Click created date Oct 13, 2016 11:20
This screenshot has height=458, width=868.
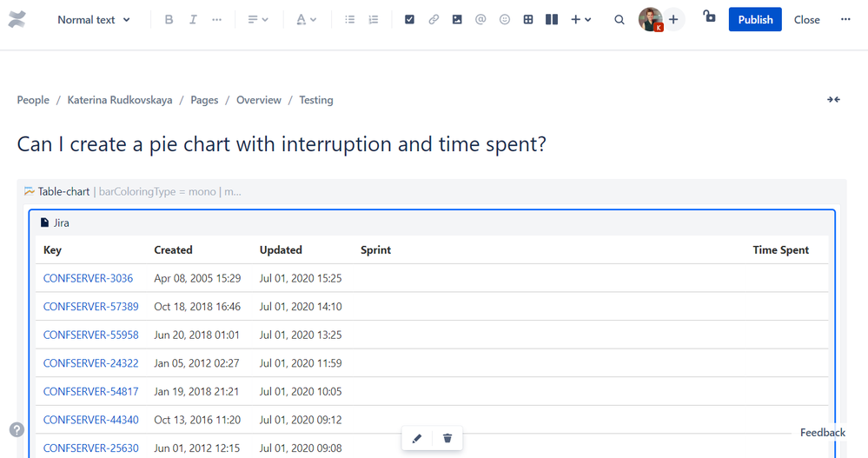(197, 420)
